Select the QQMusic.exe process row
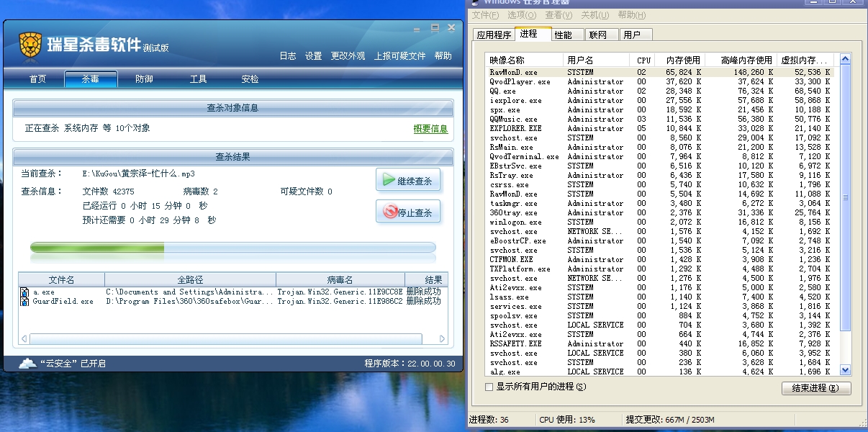 [x=660, y=120]
